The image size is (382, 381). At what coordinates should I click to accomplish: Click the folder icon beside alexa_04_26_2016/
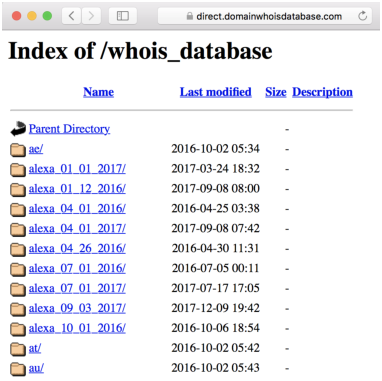[x=18, y=249]
